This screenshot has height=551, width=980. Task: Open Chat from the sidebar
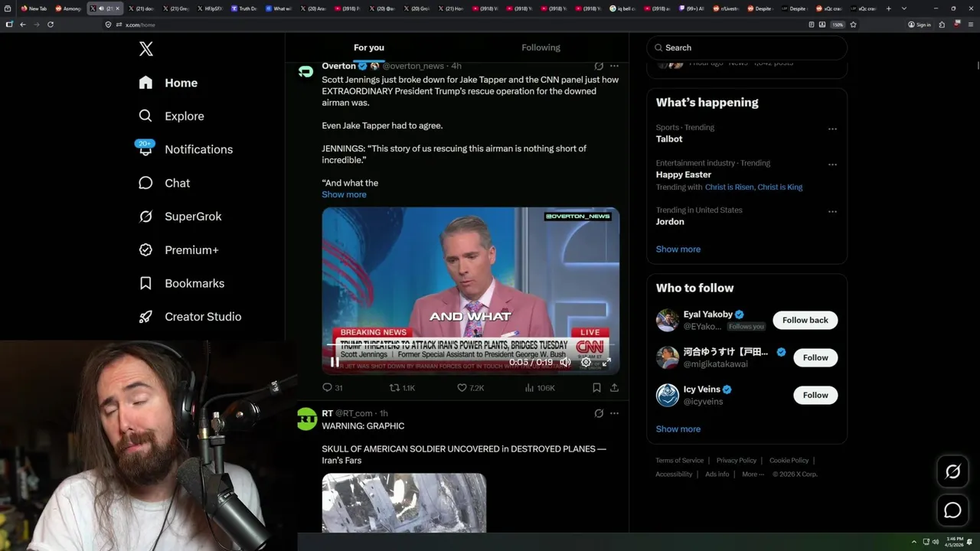coord(164,183)
